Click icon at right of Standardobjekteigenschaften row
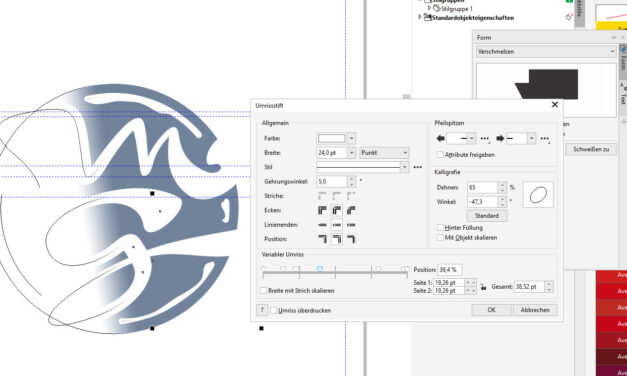The height and width of the screenshot is (376, 627). click(569, 17)
